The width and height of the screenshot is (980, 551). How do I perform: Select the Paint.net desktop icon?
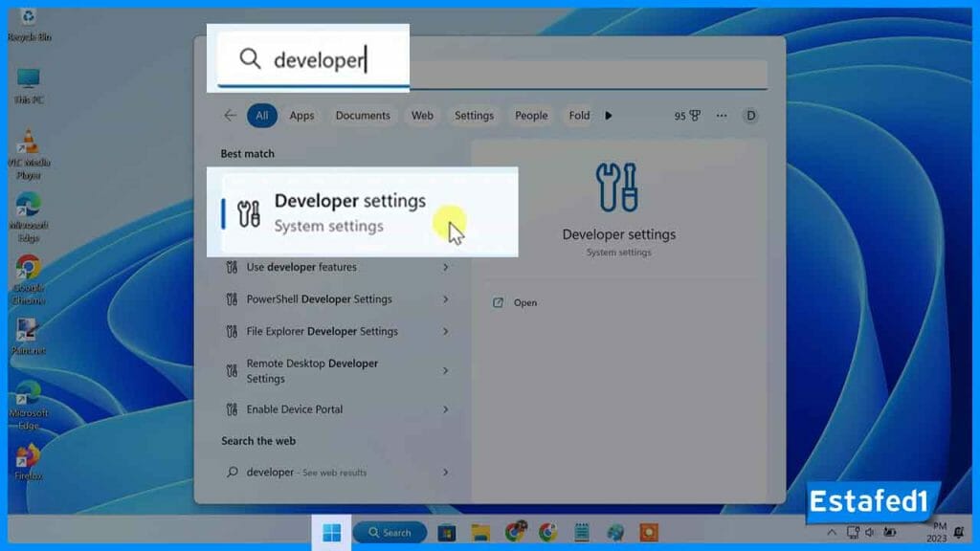pos(29,337)
